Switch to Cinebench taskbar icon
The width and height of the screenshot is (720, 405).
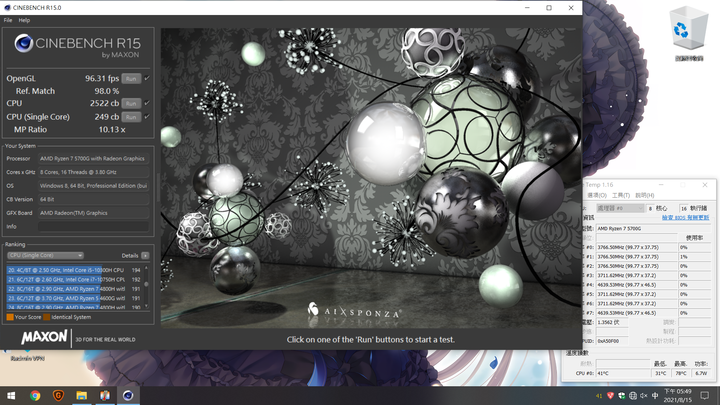[x=128, y=395]
